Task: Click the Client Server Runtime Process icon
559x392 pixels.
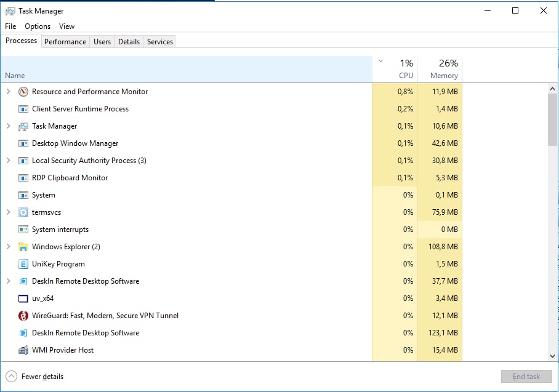Action: click(23, 108)
